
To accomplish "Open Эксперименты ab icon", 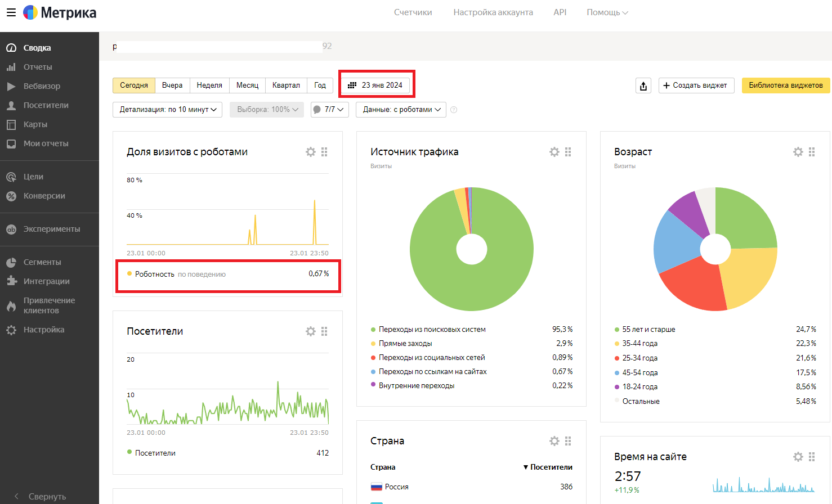I will pos(11,229).
